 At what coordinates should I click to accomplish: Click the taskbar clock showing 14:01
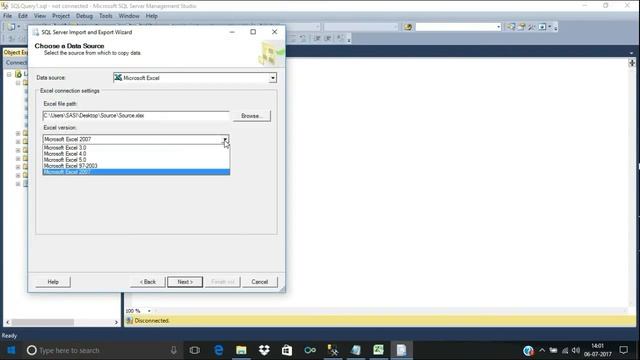click(x=598, y=350)
